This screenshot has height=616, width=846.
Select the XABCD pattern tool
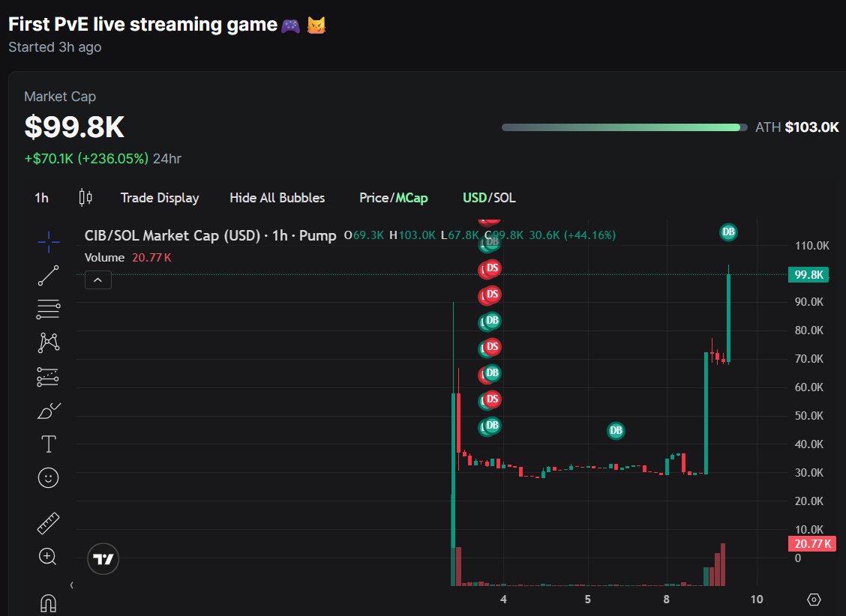(x=49, y=342)
